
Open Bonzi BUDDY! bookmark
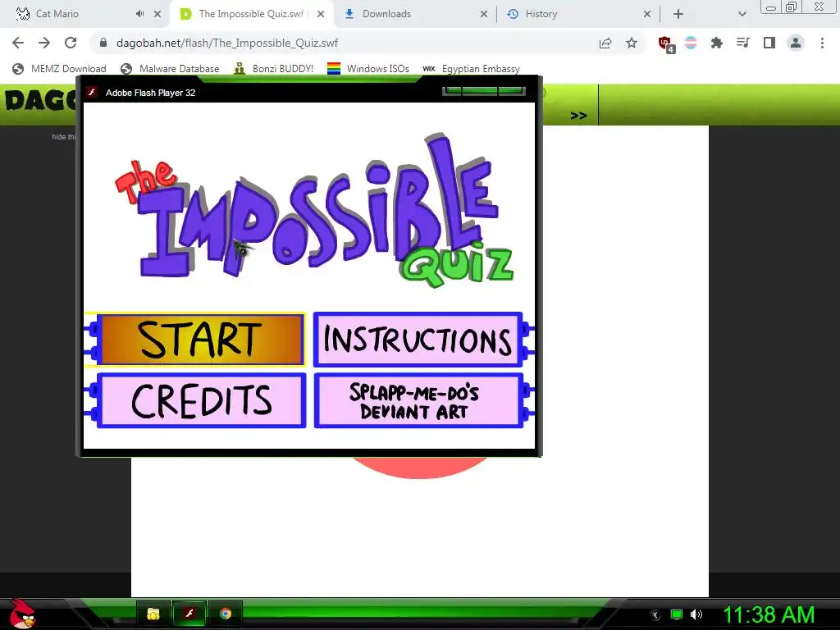[x=274, y=69]
